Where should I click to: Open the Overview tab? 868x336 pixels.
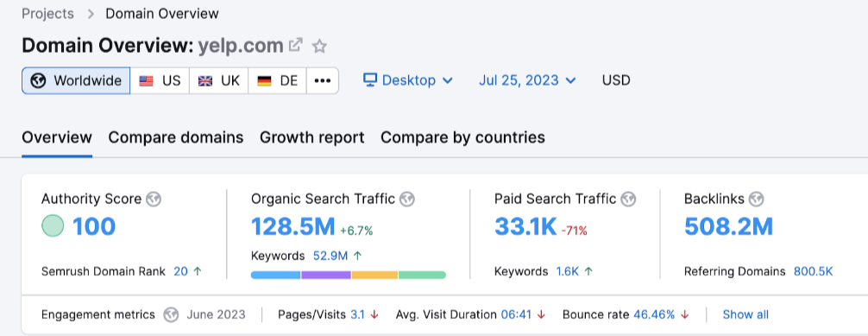pyautogui.click(x=57, y=137)
